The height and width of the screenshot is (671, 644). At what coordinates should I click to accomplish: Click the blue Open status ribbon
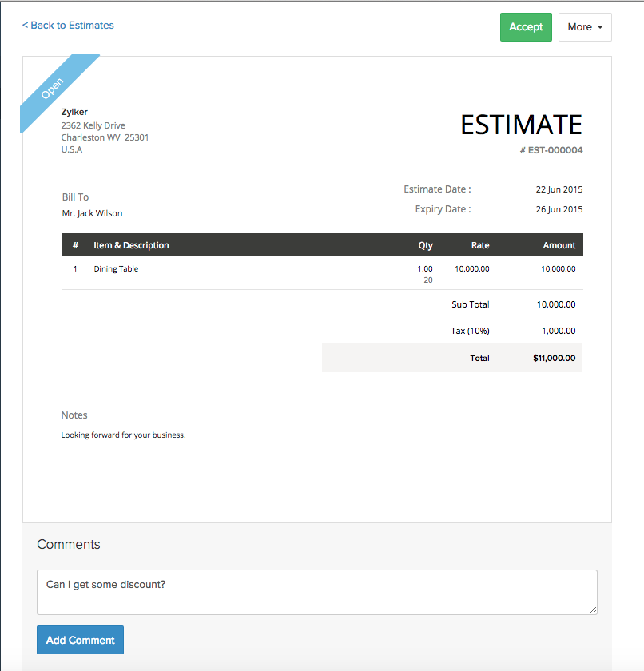click(54, 89)
